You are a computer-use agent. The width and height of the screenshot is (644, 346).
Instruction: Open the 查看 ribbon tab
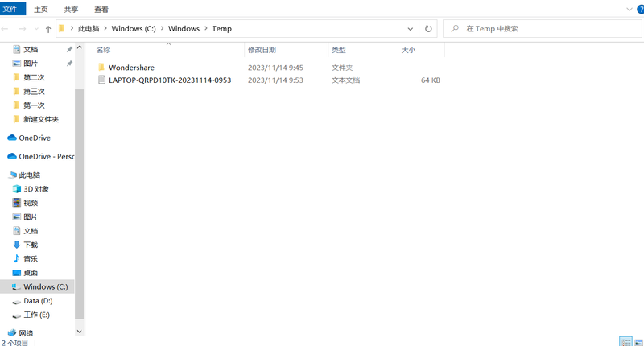(101, 10)
